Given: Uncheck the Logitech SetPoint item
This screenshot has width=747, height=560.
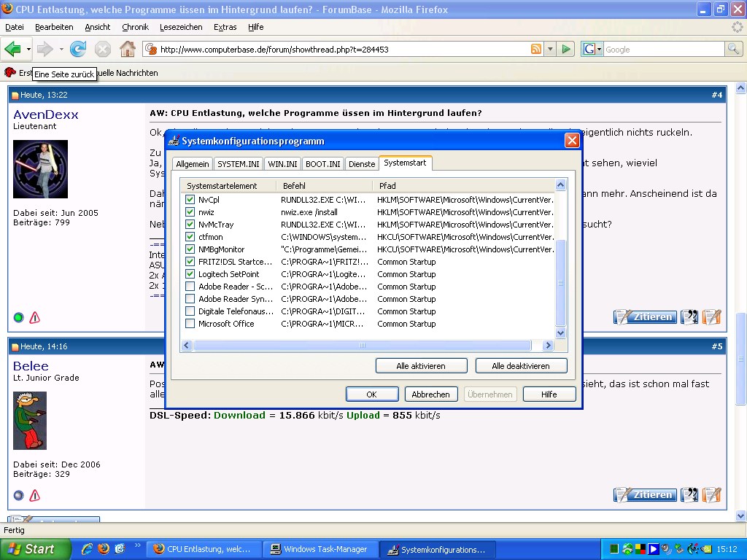Looking at the screenshot, I should pyautogui.click(x=190, y=274).
